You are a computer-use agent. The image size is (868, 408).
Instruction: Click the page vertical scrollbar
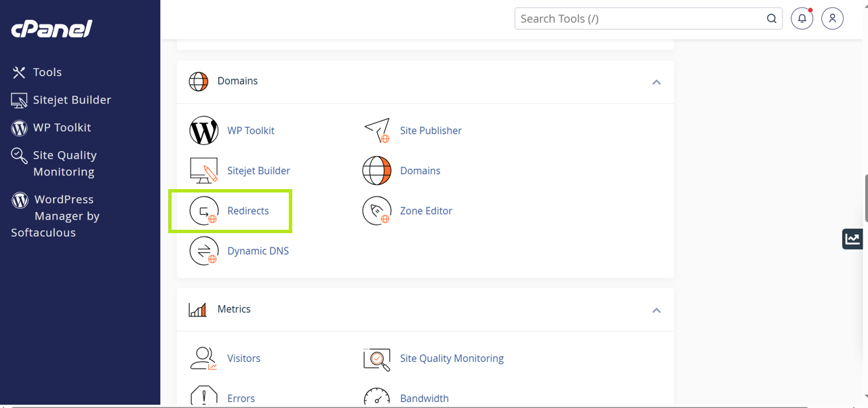click(865, 198)
